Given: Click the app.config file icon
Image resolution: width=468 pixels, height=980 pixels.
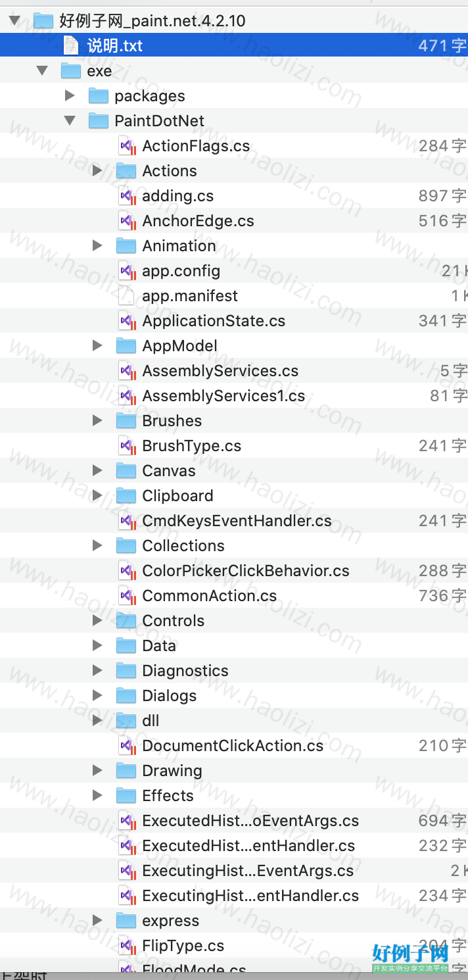Looking at the screenshot, I should tap(126, 270).
